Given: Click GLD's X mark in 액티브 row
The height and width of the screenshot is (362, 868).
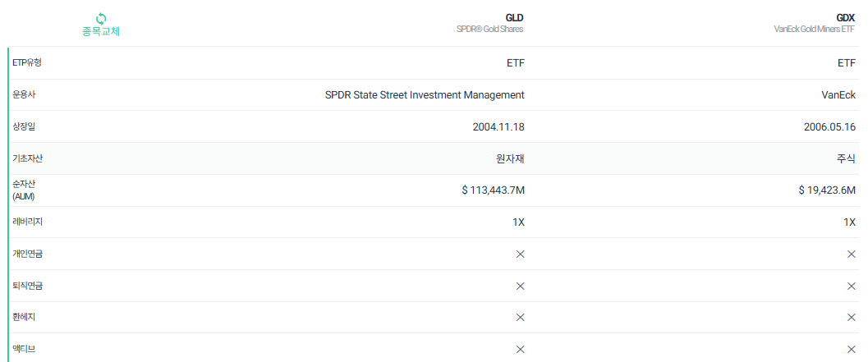Looking at the screenshot, I should [520, 349].
